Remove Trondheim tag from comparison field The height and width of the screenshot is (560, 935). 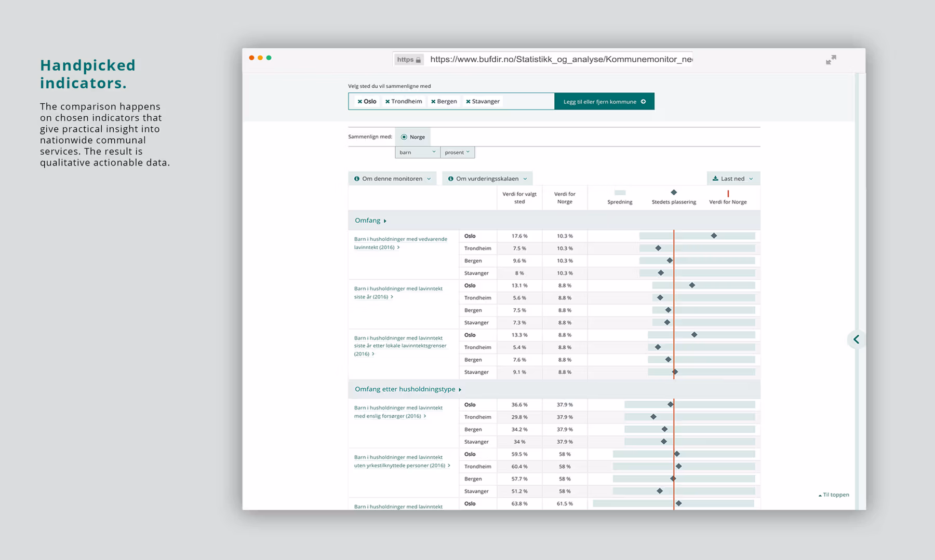click(x=388, y=102)
